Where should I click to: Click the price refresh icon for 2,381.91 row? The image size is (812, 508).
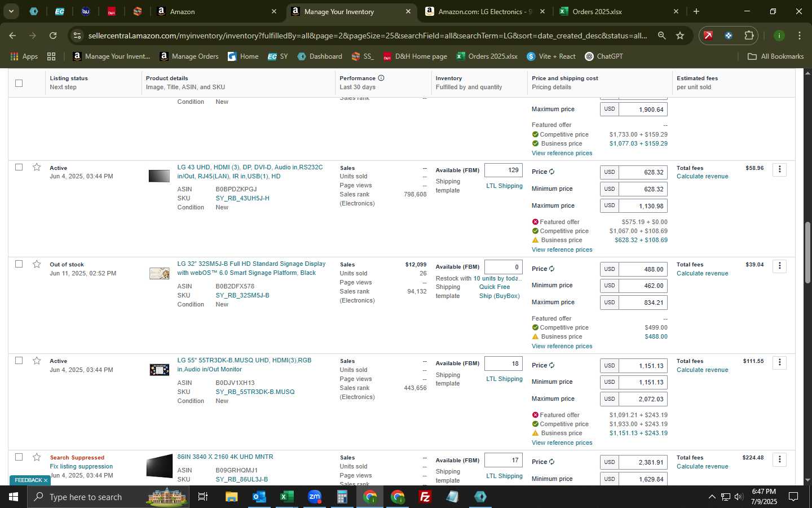[x=551, y=462]
